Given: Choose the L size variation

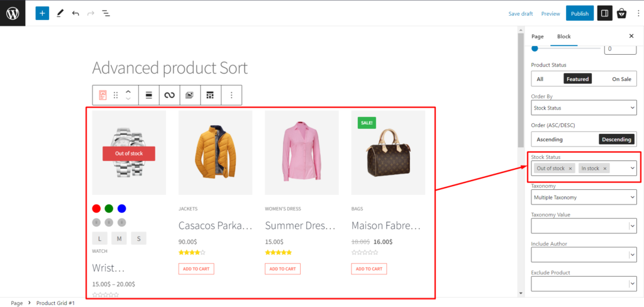Looking at the screenshot, I should 100,238.
